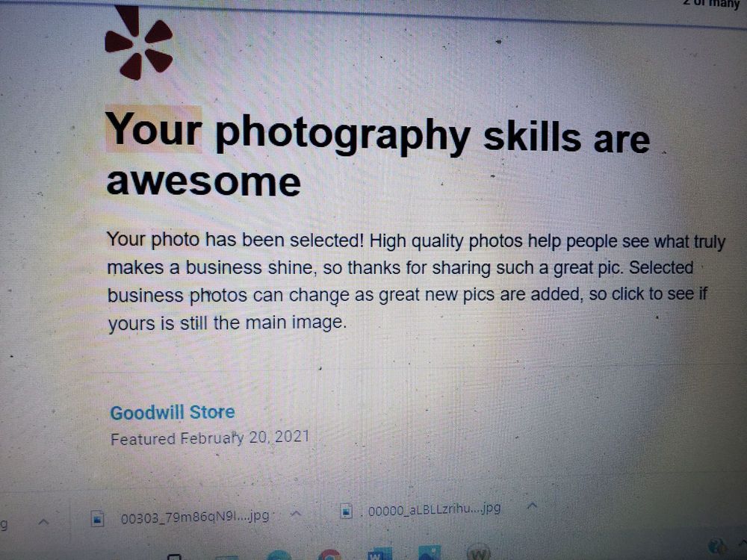Open downloaded file 00303_79m86qN9I jpg
747x560 pixels.
(x=195, y=517)
